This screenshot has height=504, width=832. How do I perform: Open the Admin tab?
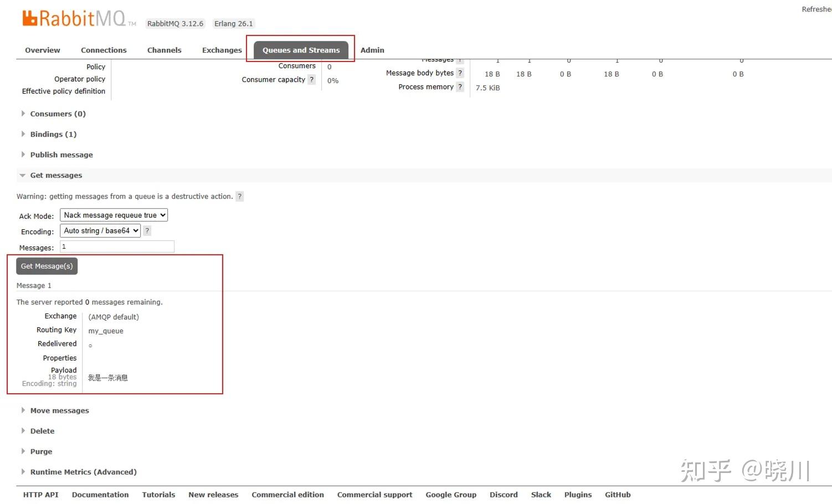[x=372, y=50]
